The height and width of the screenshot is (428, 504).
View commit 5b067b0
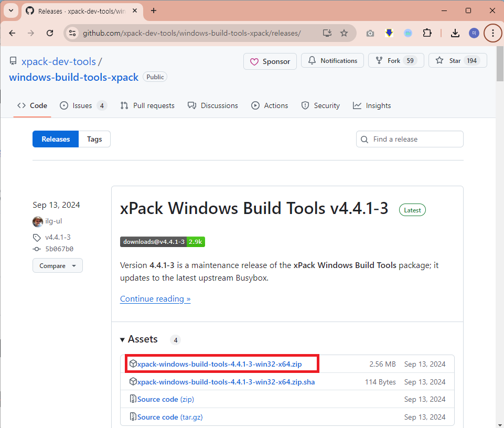pos(59,249)
